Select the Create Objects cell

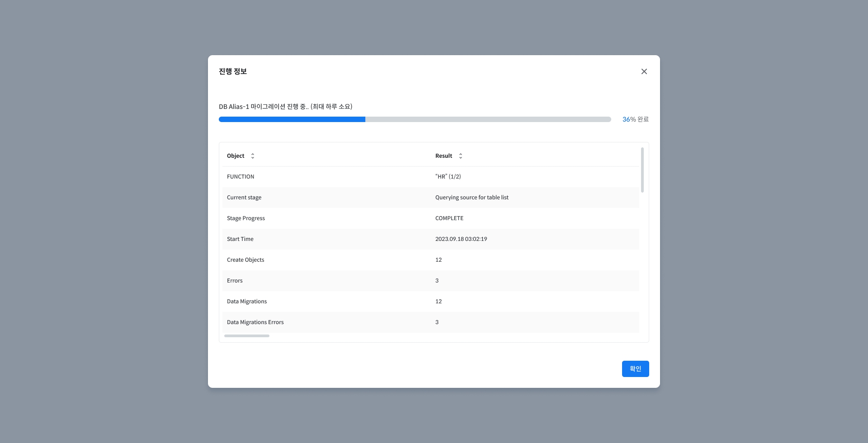click(x=245, y=260)
